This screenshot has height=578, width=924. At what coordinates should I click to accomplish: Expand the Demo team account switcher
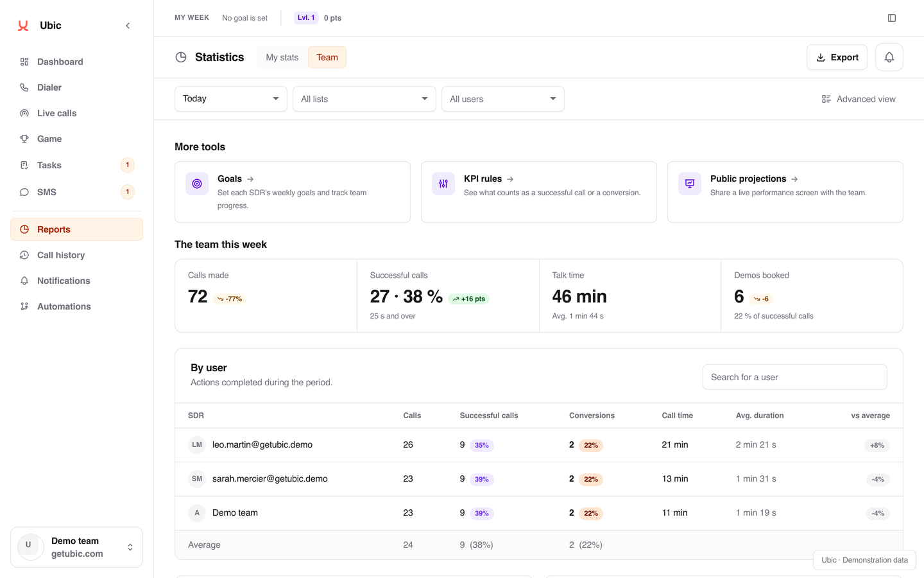click(76, 547)
